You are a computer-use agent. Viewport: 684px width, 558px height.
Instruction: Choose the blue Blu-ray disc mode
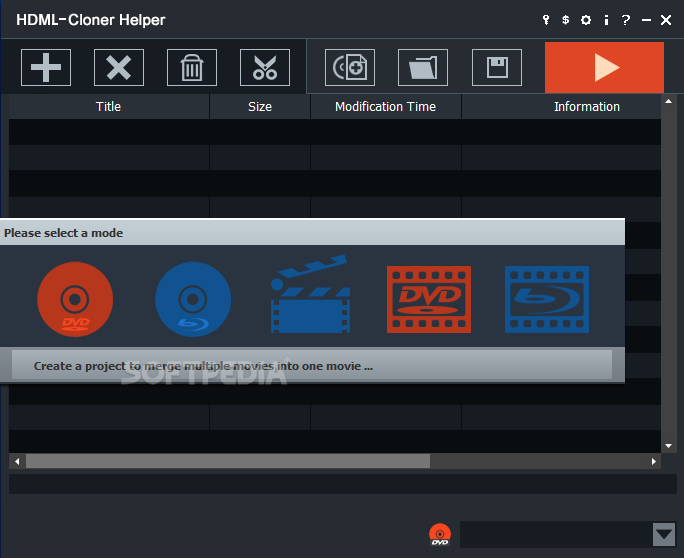pos(193,299)
